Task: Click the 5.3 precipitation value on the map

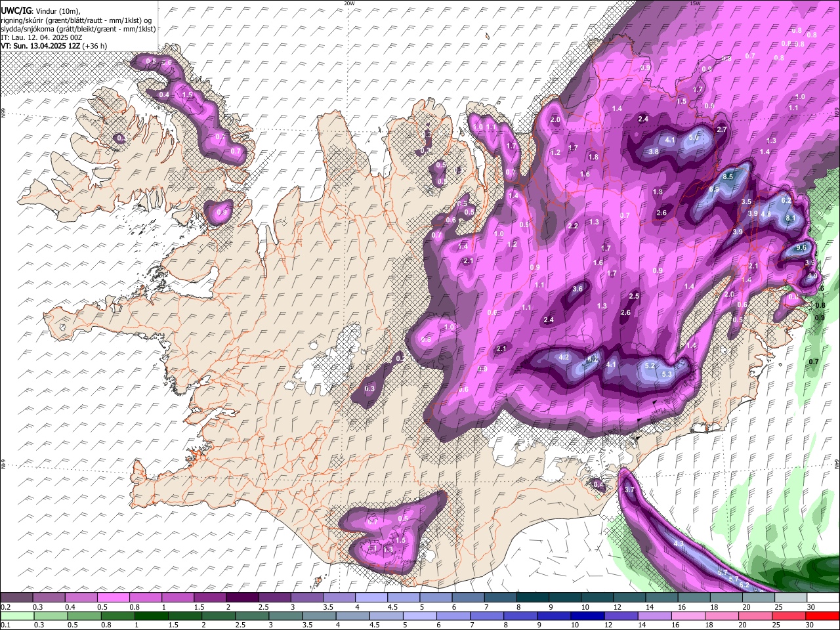Action: click(667, 374)
